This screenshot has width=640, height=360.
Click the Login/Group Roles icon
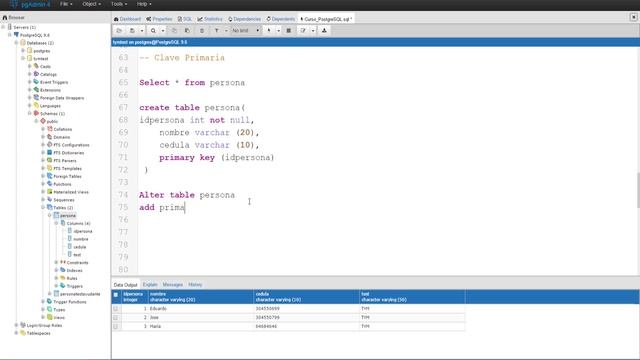[x=23, y=325]
